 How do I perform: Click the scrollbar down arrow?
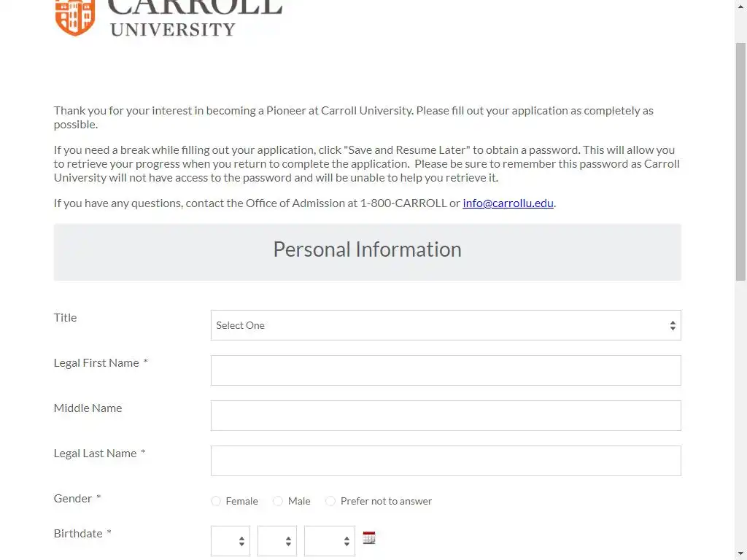pyautogui.click(x=740, y=553)
